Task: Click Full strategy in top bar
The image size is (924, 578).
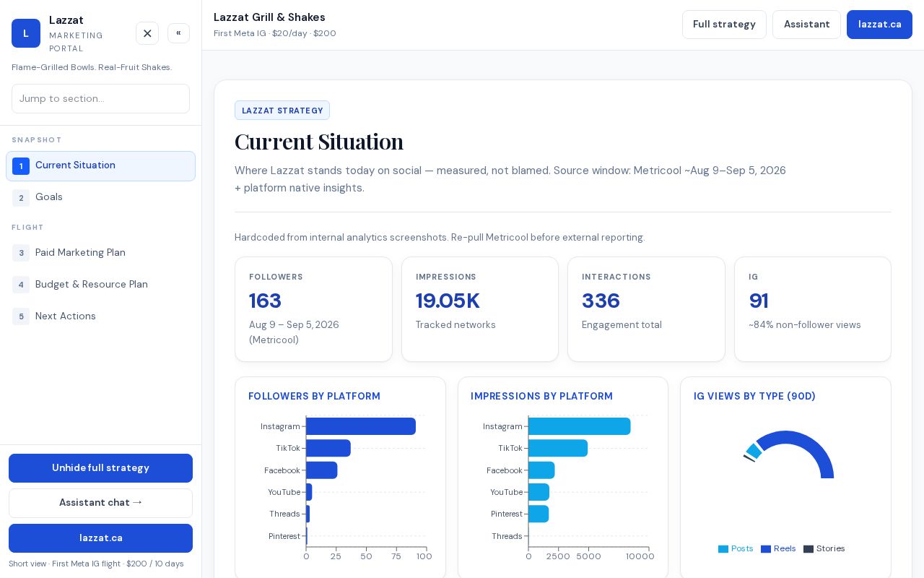Action: 724,25
